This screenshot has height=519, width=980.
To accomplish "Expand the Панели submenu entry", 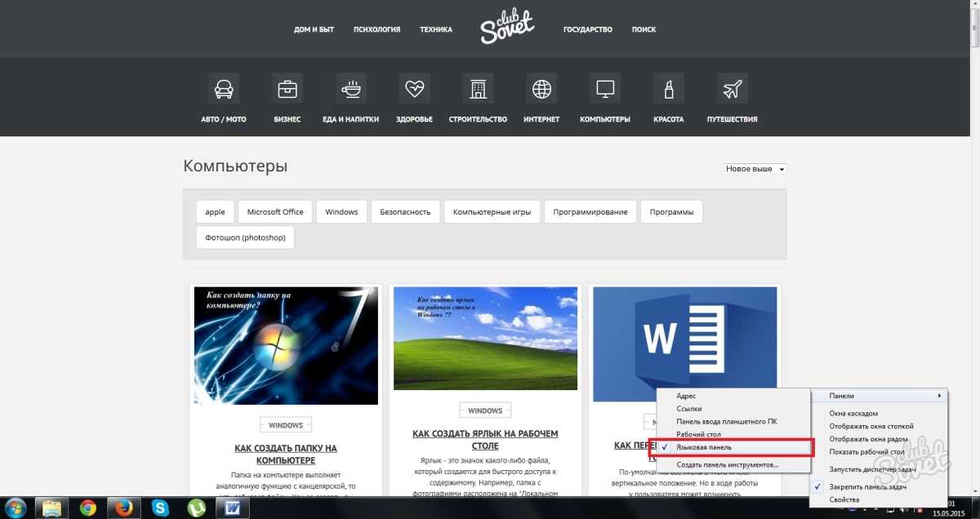I will (x=880, y=396).
